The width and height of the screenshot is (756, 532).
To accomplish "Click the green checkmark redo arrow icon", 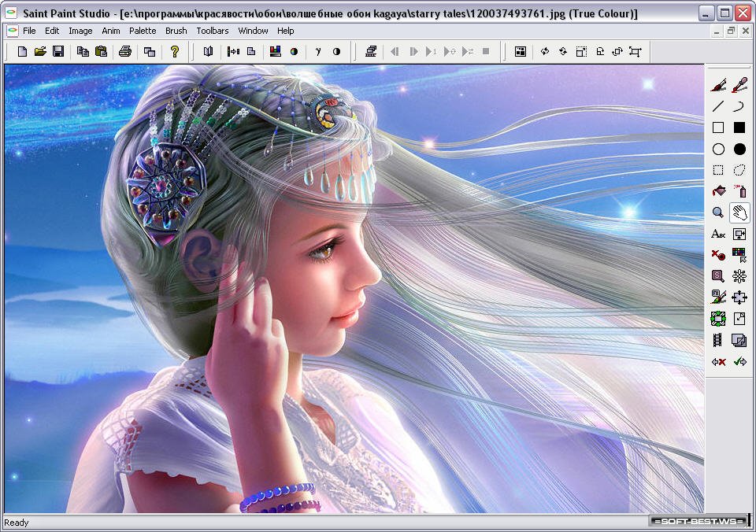I will point(739,361).
